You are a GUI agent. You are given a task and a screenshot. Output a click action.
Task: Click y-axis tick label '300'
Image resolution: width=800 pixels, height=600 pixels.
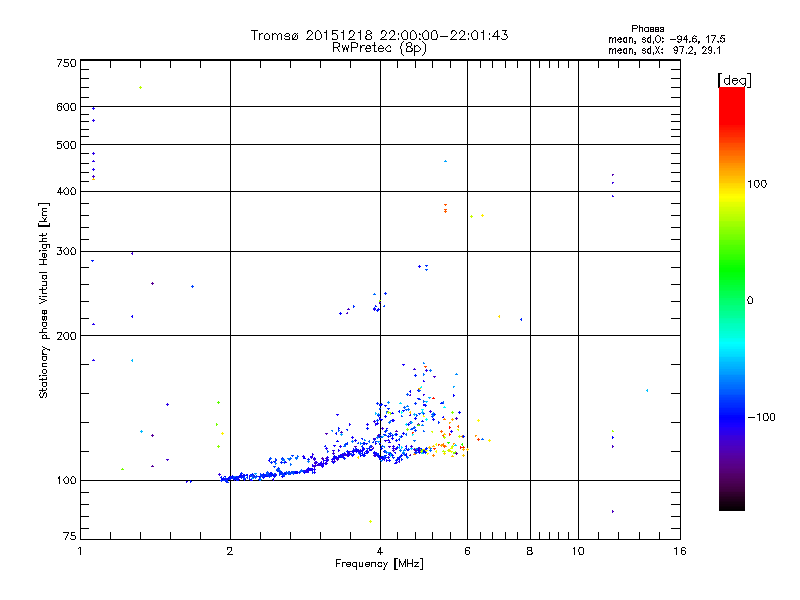click(66, 252)
